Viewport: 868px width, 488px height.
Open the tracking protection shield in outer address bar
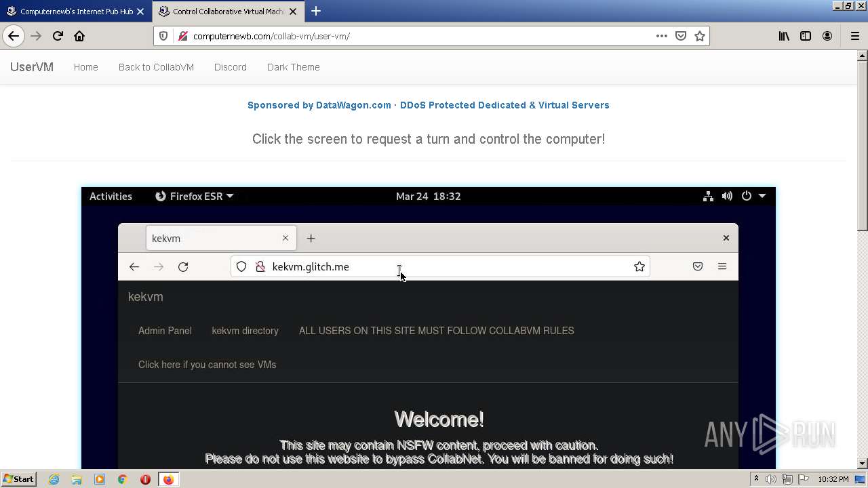point(163,36)
